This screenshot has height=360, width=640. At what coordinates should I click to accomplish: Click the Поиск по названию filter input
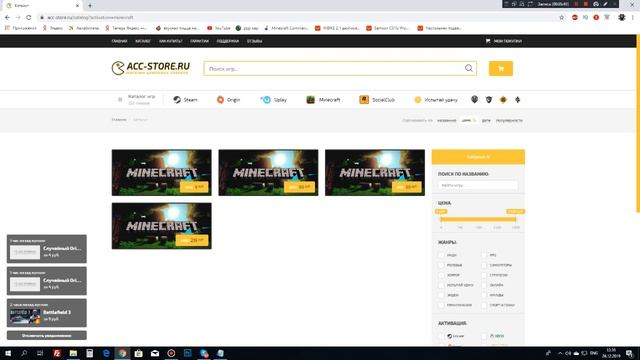click(478, 185)
